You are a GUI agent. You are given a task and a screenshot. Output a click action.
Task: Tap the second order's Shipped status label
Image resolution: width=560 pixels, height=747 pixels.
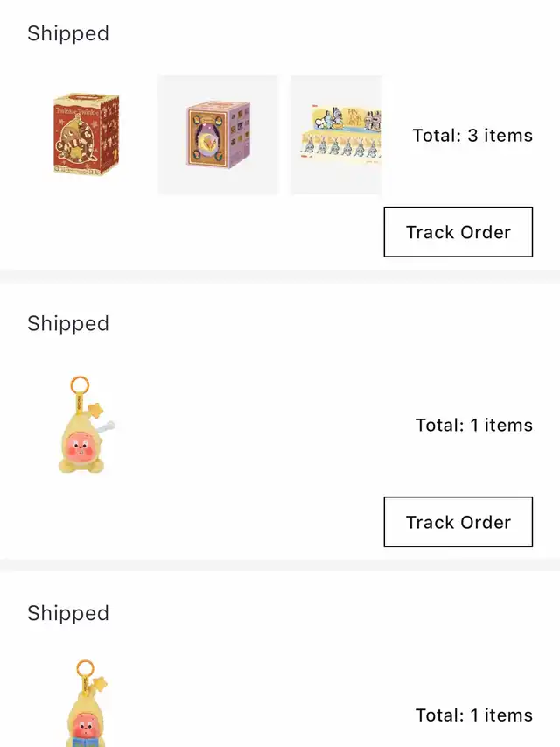pyautogui.click(x=68, y=323)
